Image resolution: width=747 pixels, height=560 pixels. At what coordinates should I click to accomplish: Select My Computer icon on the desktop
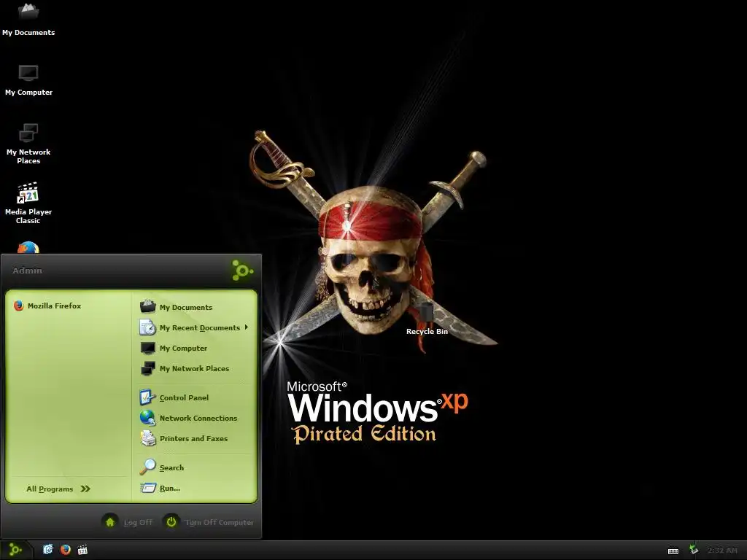28,80
